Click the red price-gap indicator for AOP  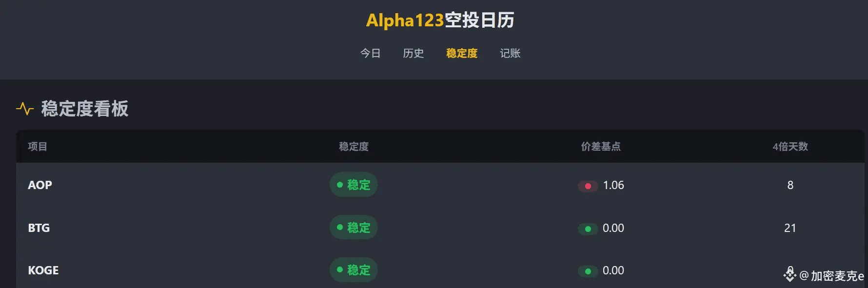click(x=588, y=186)
